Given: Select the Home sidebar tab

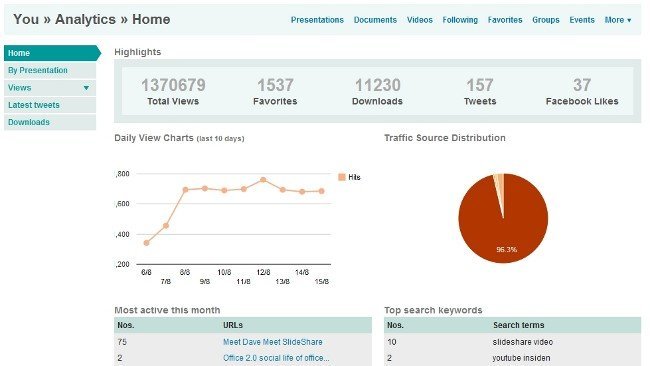Looking at the screenshot, I should (x=52, y=53).
